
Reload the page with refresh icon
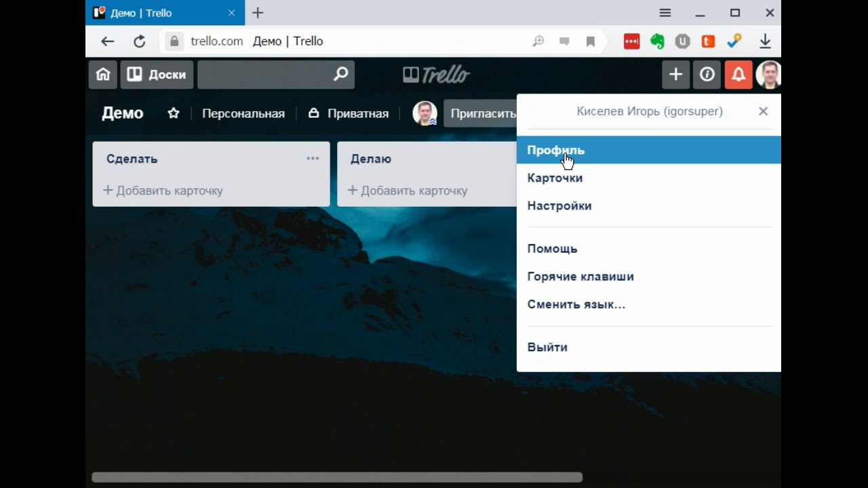pos(139,41)
